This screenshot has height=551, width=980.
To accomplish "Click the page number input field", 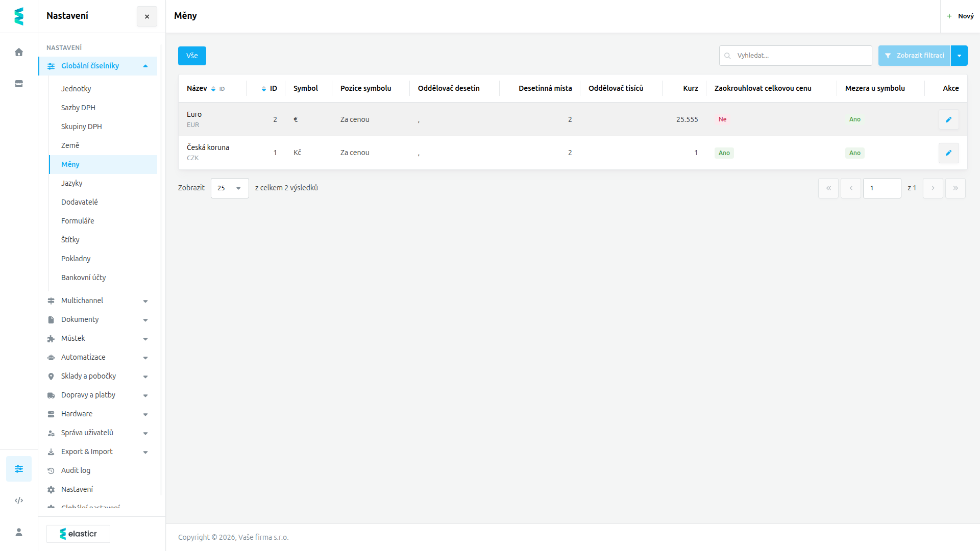I will point(882,188).
